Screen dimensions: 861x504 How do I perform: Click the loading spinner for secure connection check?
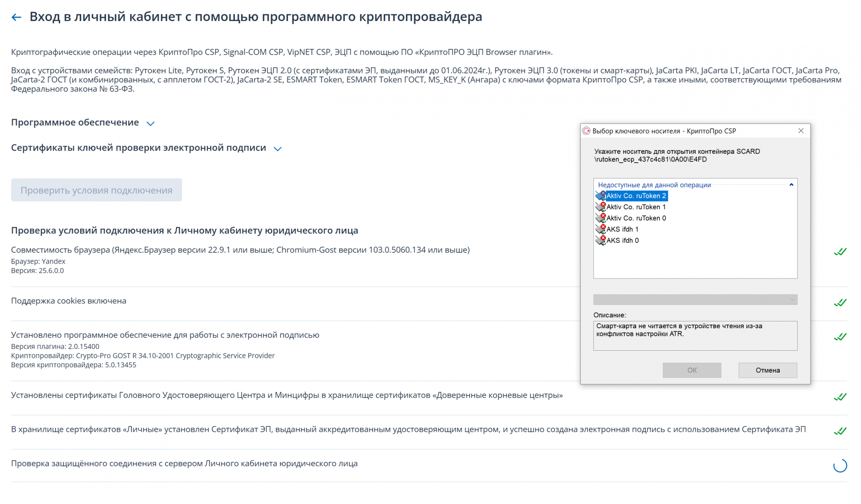pos(840,465)
